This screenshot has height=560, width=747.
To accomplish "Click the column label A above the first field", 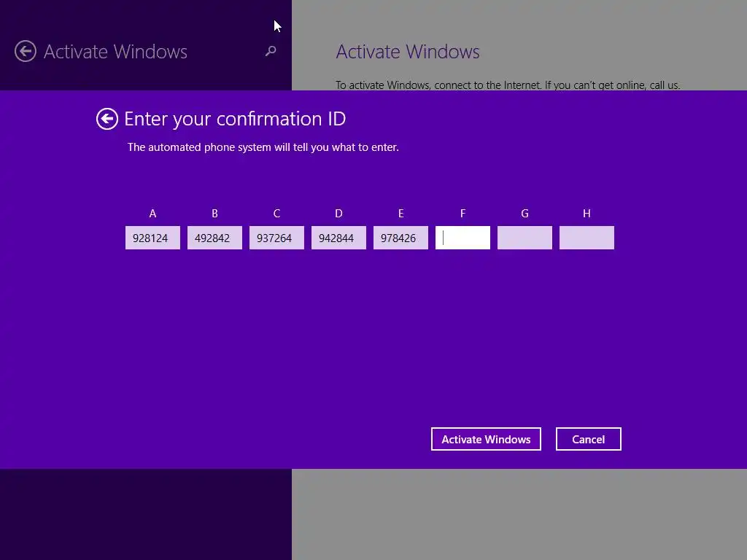I will click(152, 214).
